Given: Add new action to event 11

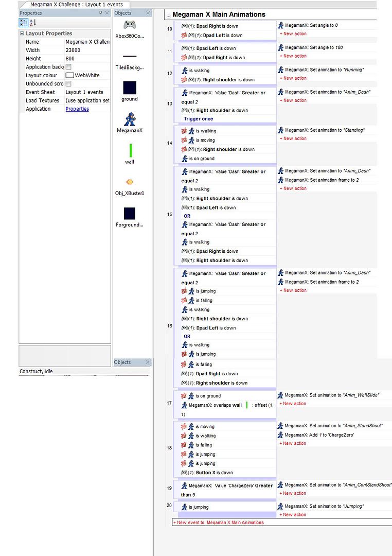Looking at the screenshot, I should pos(293,56).
